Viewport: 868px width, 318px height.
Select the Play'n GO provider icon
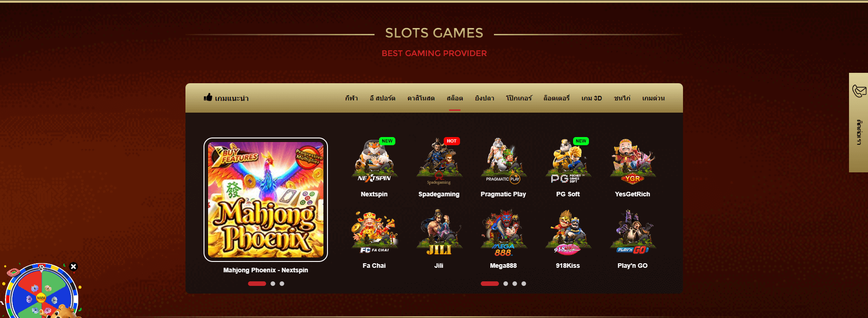tap(632, 232)
